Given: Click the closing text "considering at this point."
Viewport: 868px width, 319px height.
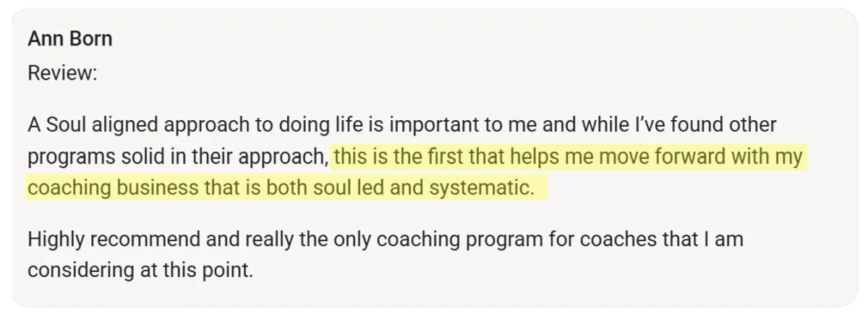Looking at the screenshot, I should click(x=141, y=271).
